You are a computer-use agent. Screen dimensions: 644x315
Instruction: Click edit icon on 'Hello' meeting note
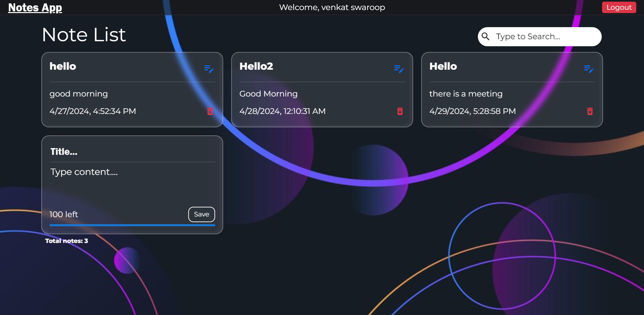click(589, 69)
